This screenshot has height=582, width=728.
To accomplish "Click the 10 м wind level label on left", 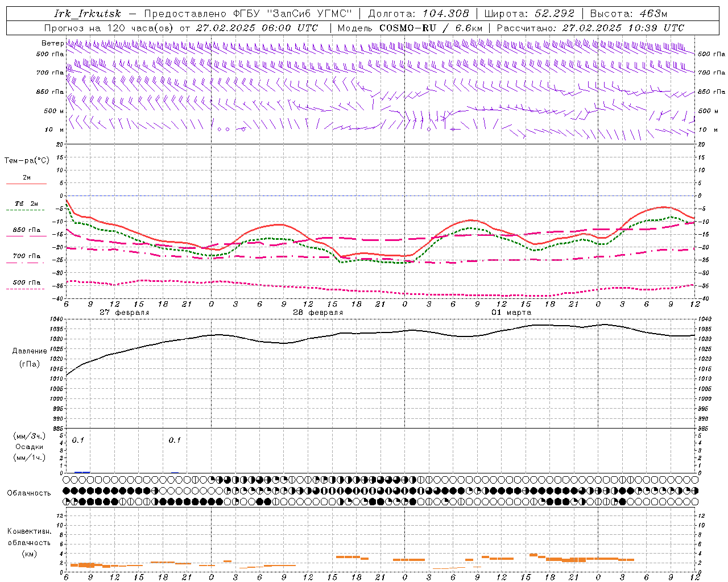I will tap(54, 130).
